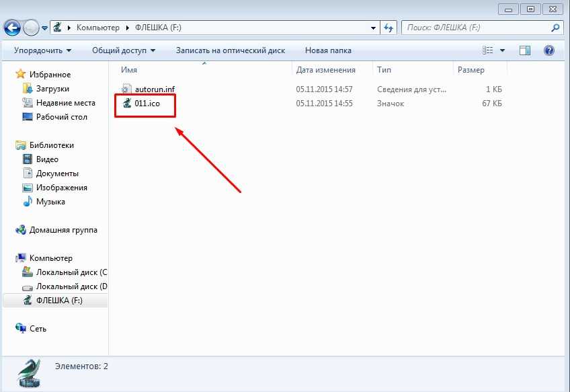
Task: Click the change view icon
Action: click(x=489, y=50)
